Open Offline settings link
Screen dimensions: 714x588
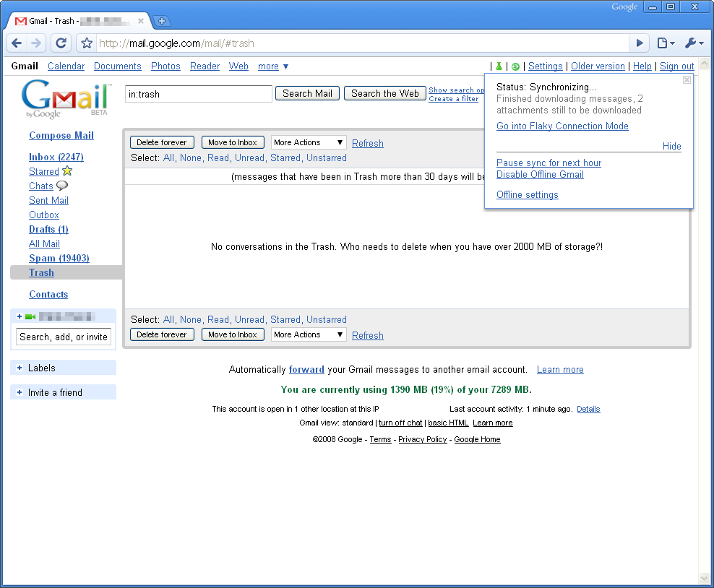pos(528,195)
